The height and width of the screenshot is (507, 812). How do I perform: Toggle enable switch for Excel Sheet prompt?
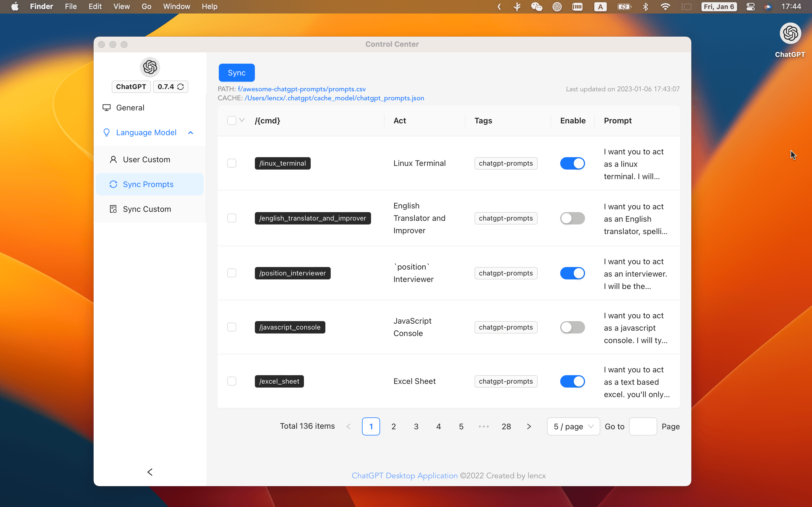tap(572, 381)
